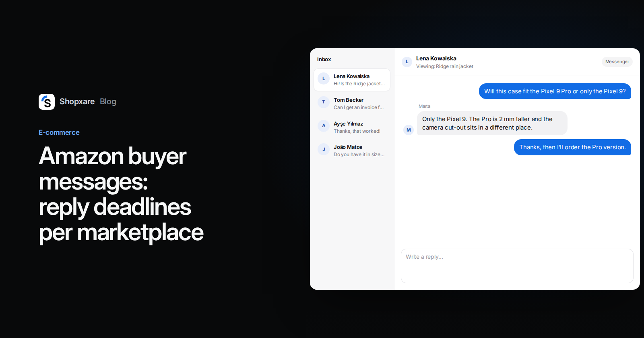Open the conversation 'Can I get an invoice f...'

[x=352, y=103]
